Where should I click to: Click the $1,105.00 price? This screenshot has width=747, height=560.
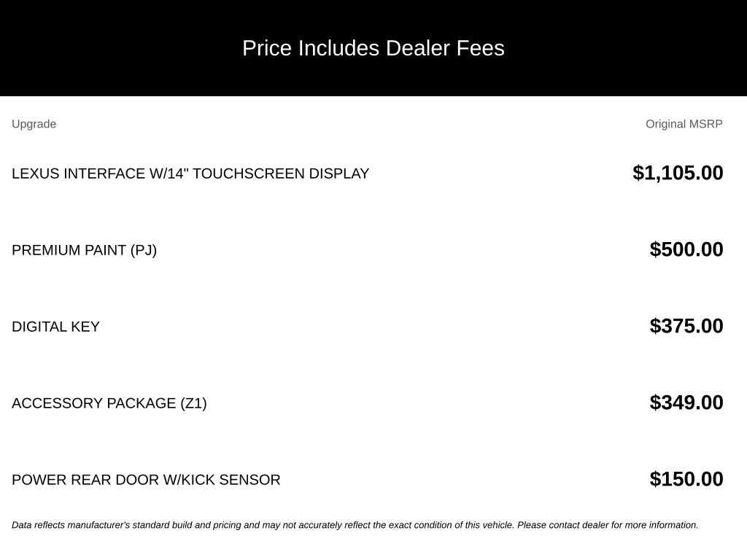[678, 173]
